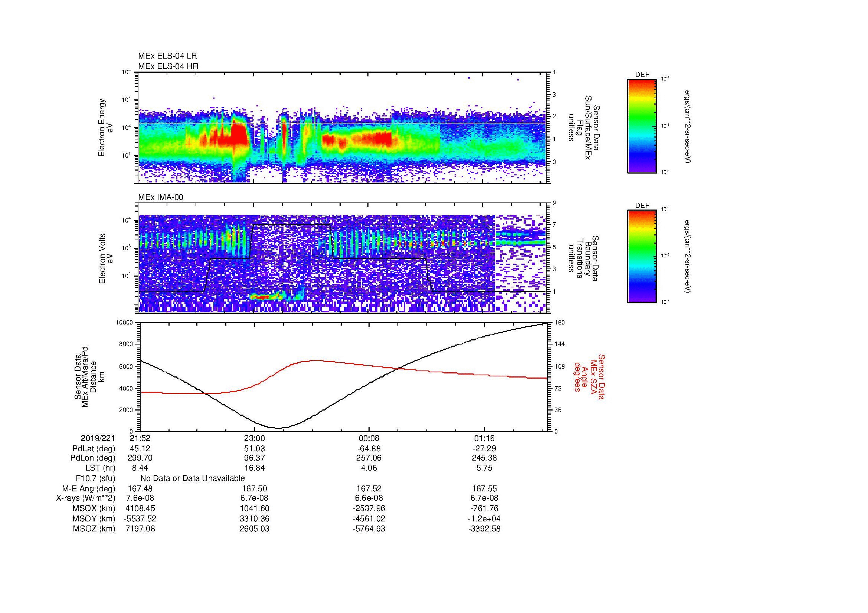The image size is (868, 613).
Task: Click the red 'MEx SZA Angle degrees' label
Action: point(589,376)
